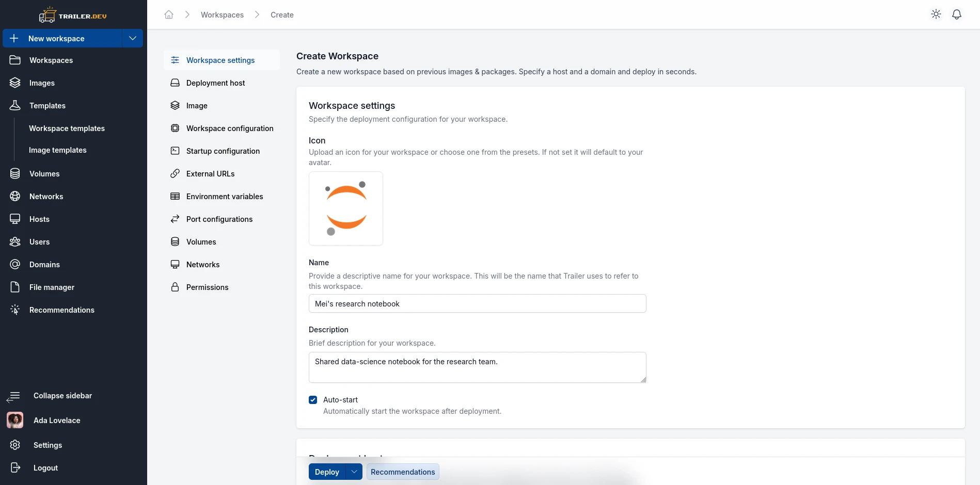Uncheck the Auto-start checkbox

coord(313,400)
